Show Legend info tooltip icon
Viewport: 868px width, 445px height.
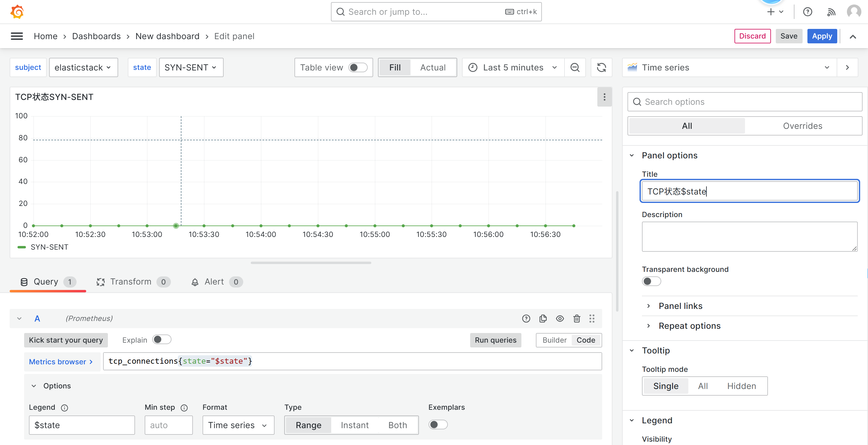pos(64,408)
